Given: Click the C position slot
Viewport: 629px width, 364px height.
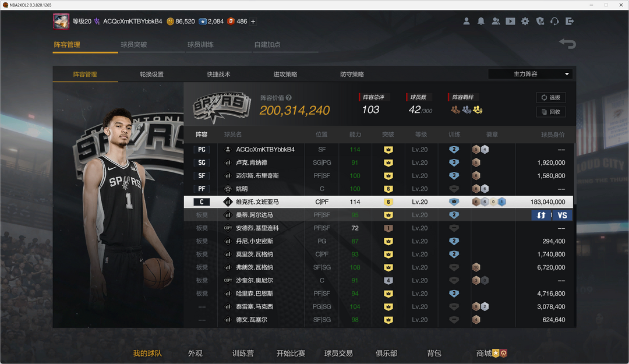Looking at the screenshot, I should (x=202, y=202).
